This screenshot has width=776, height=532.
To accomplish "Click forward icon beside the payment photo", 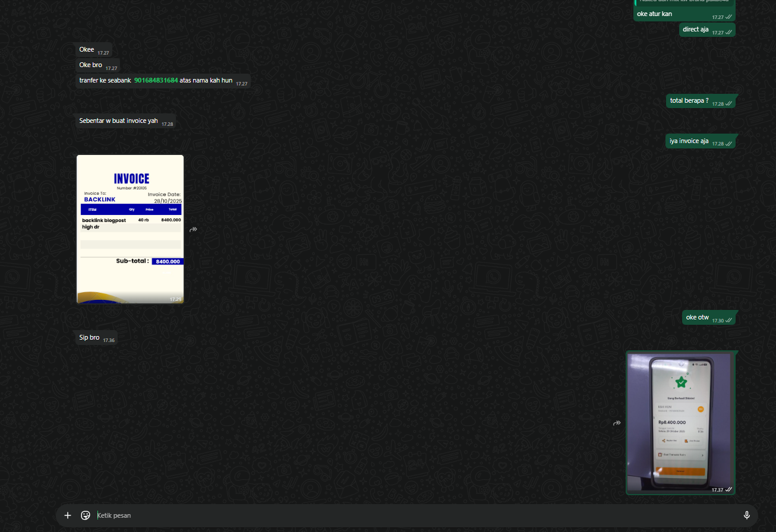I will click(x=617, y=423).
